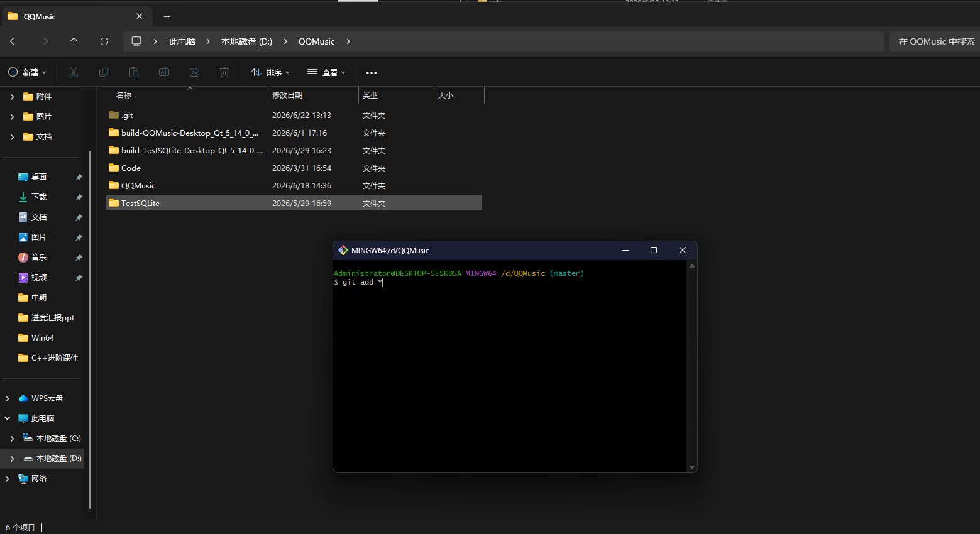The height and width of the screenshot is (534, 980).
Task: Click the 此电脑 breadcrumb in address bar
Action: (x=182, y=41)
